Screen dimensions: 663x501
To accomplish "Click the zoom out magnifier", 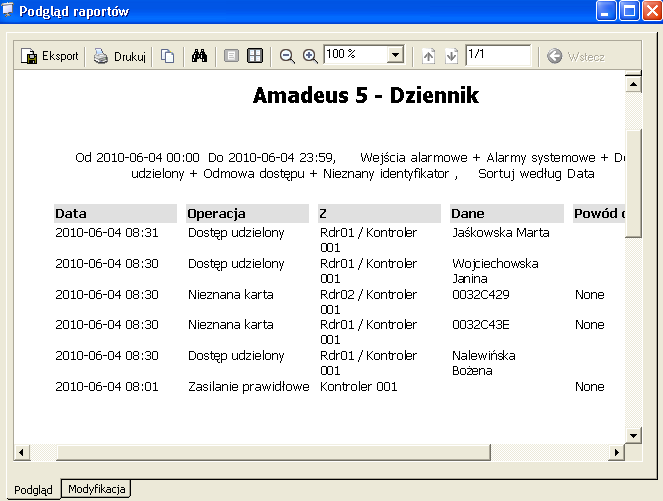I will (x=287, y=56).
